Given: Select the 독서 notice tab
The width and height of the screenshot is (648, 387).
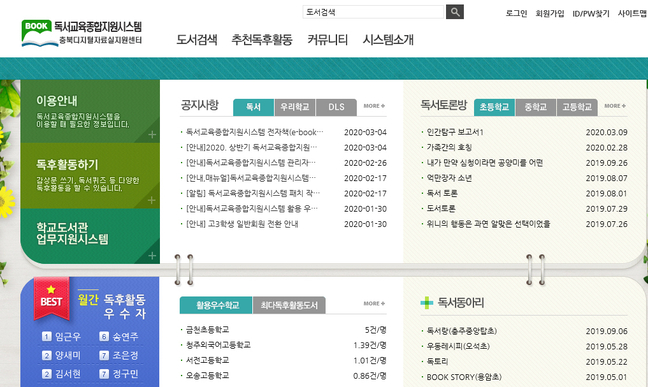Looking at the screenshot, I should (253, 107).
